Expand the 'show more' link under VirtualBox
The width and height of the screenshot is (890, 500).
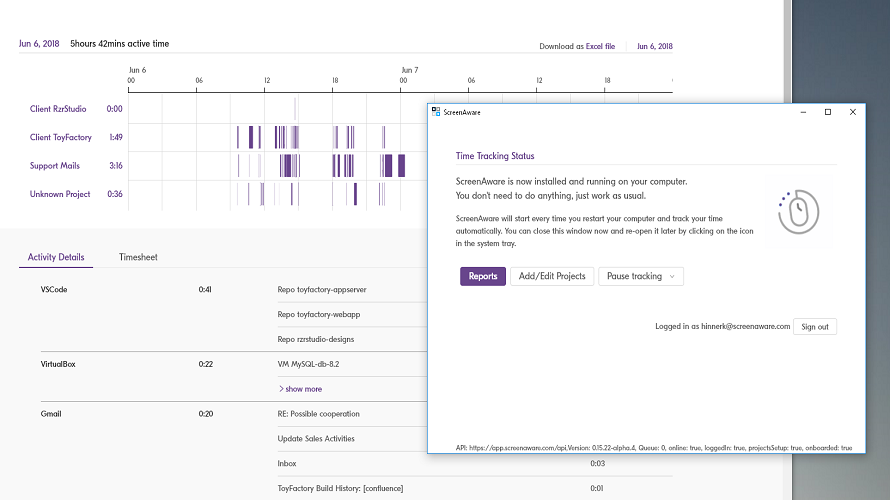tap(300, 389)
